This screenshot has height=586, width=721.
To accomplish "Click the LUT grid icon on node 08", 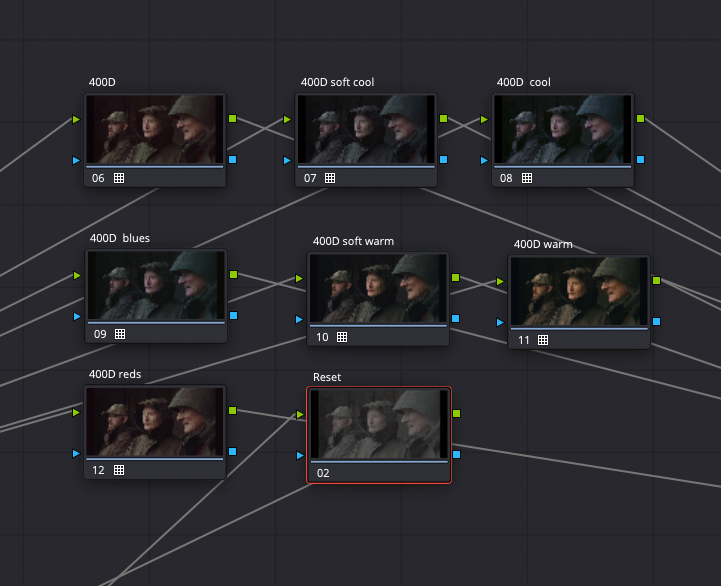I will (527, 178).
